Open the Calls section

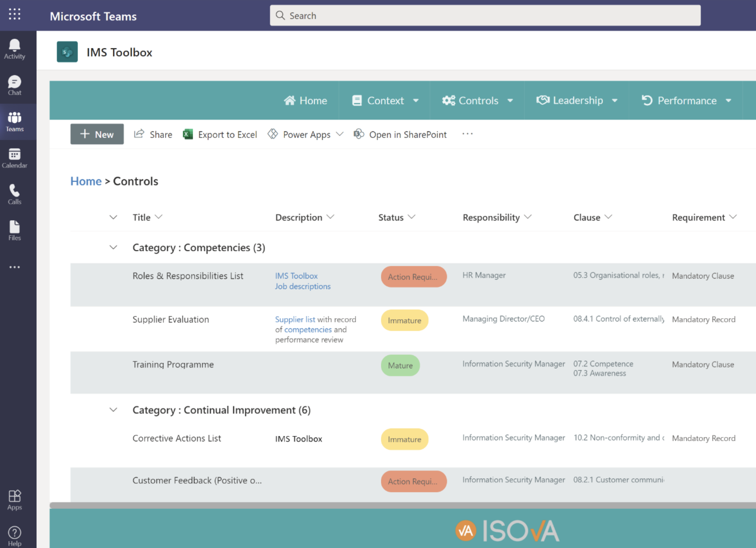[14, 194]
